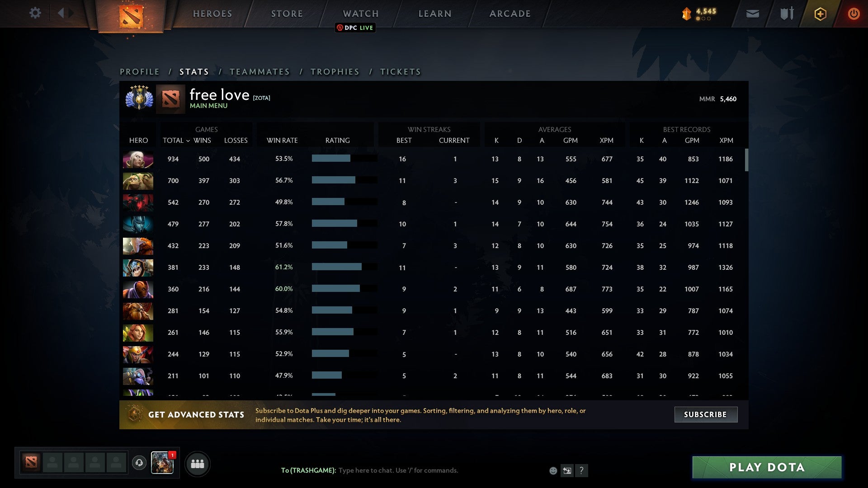Click the DPC LIVE indicator
The width and height of the screenshot is (868, 488).
355,28
